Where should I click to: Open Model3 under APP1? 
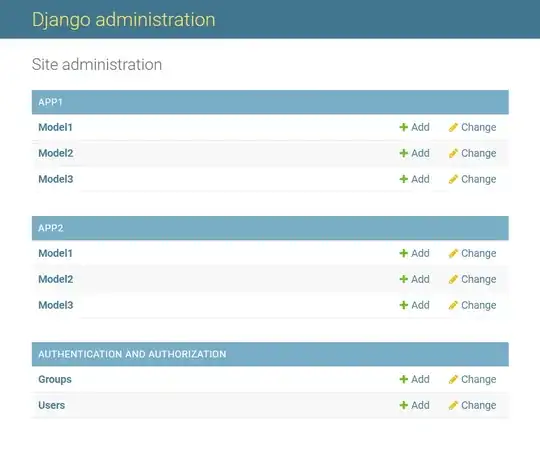click(56, 179)
